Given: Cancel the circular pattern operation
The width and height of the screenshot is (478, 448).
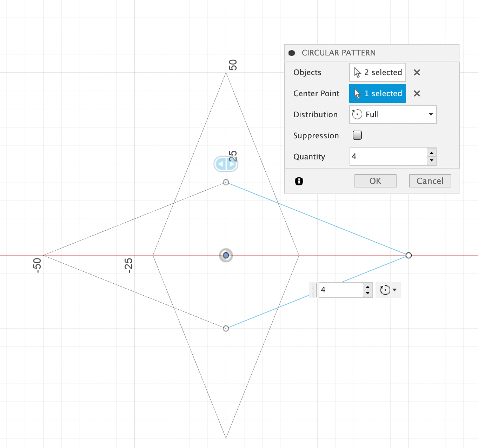Looking at the screenshot, I should [430, 181].
